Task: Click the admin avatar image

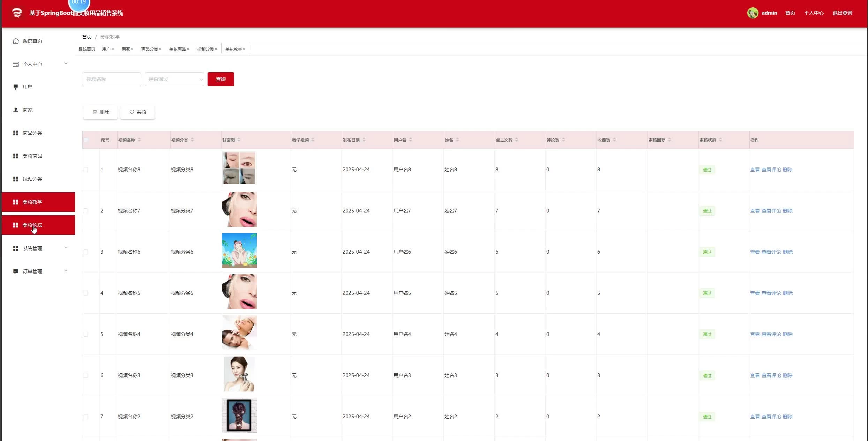Action: click(753, 13)
